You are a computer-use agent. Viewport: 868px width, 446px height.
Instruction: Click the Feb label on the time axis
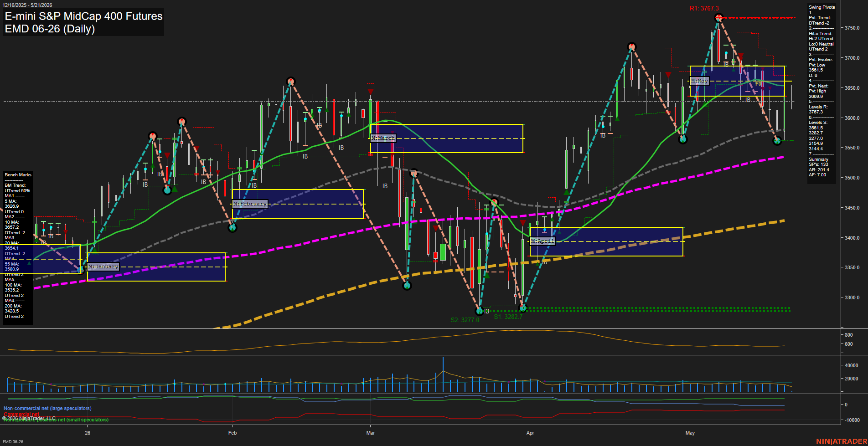pos(232,433)
